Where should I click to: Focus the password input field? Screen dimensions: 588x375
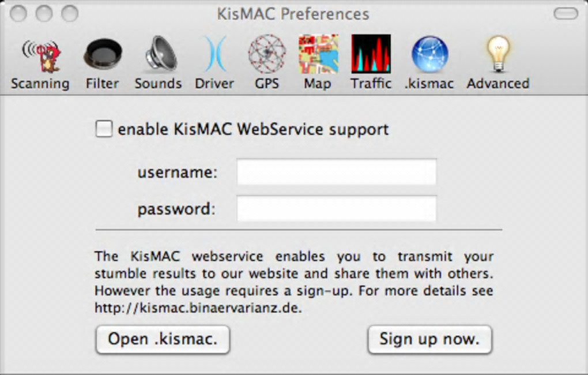pos(336,208)
